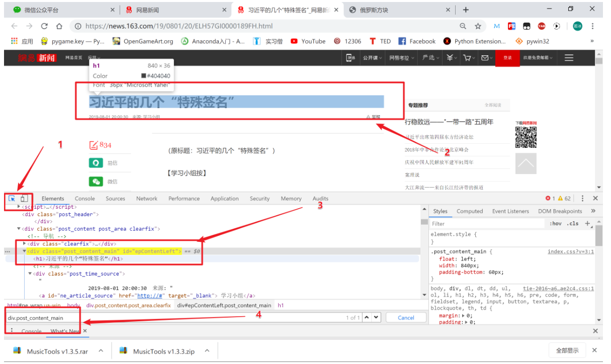The image size is (611, 364).
Task: Expand the script node in the DOM tree
Action: (19, 207)
